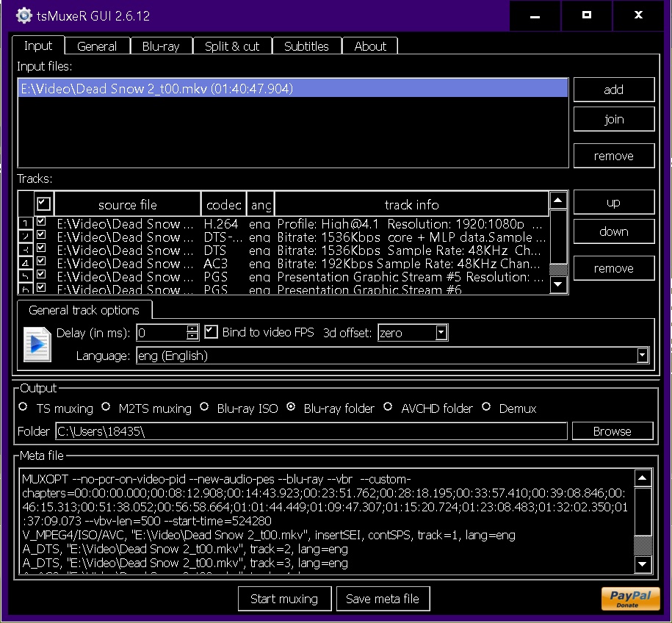Open the About tab

click(x=370, y=46)
